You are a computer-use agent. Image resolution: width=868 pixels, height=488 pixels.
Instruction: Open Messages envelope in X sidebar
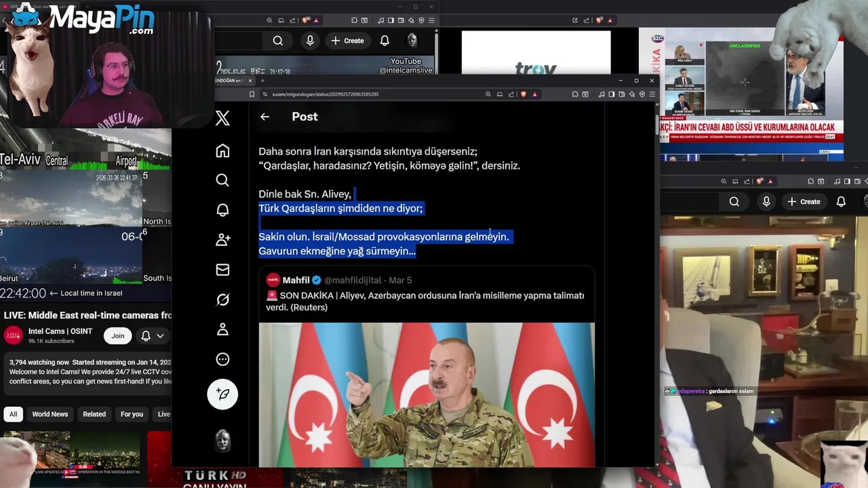coord(222,270)
